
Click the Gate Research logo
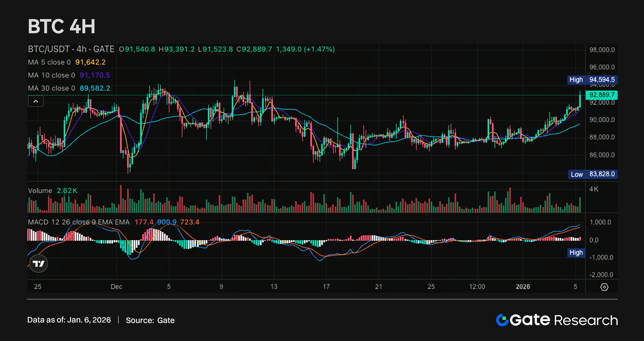click(557, 320)
